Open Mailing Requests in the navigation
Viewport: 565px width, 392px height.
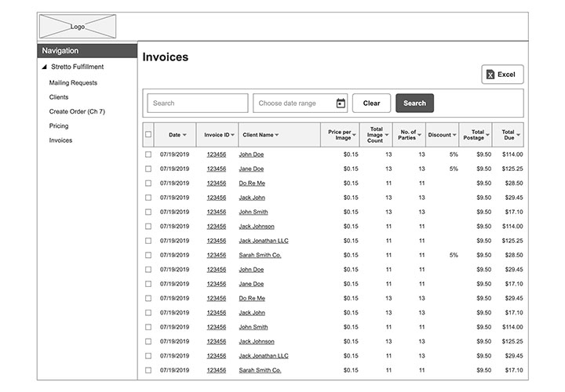pyautogui.click(x=73, y=83)
